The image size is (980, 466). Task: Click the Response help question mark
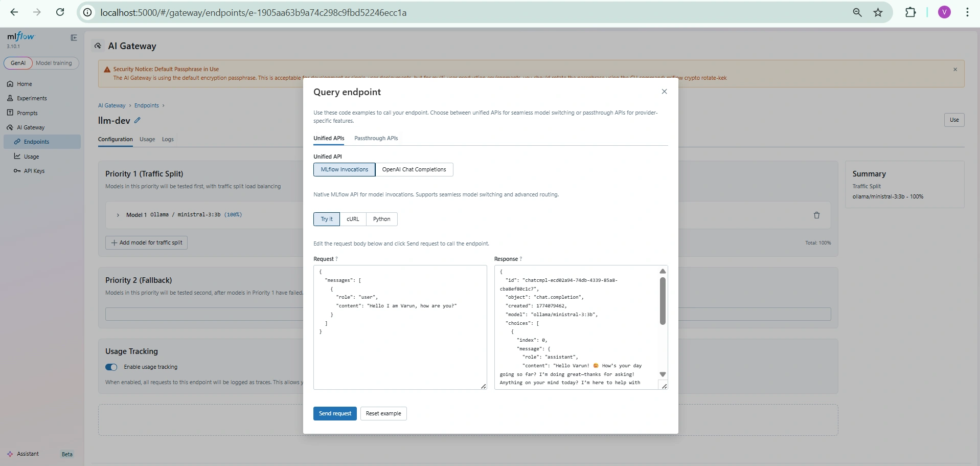[x=520, y=259]
